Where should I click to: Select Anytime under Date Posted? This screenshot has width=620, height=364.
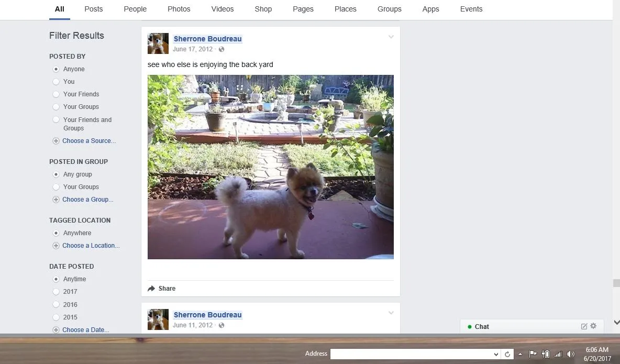click(x=56, y=279)
